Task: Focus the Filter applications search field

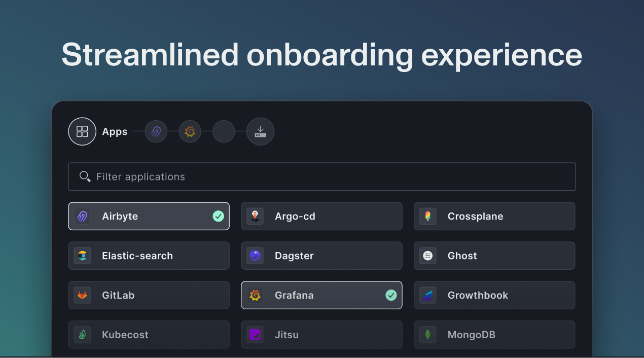Action: click(x=322, y=176)
